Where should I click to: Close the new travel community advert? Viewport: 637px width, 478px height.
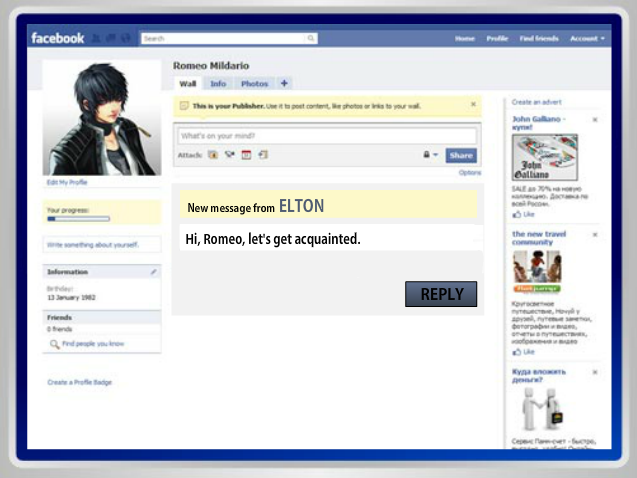coord(595,234)
